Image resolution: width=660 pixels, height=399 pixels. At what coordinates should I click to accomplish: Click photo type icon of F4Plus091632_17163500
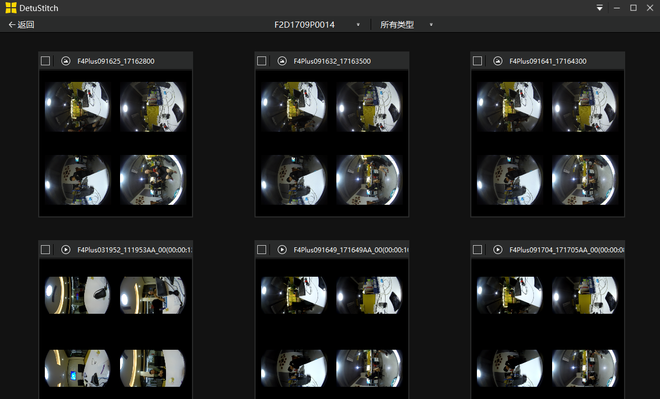[x=282, y=61]
